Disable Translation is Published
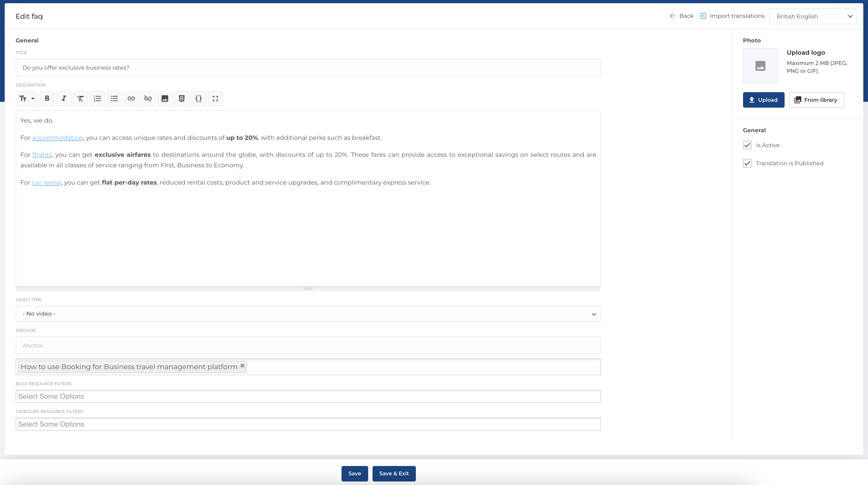 (747, 163)
